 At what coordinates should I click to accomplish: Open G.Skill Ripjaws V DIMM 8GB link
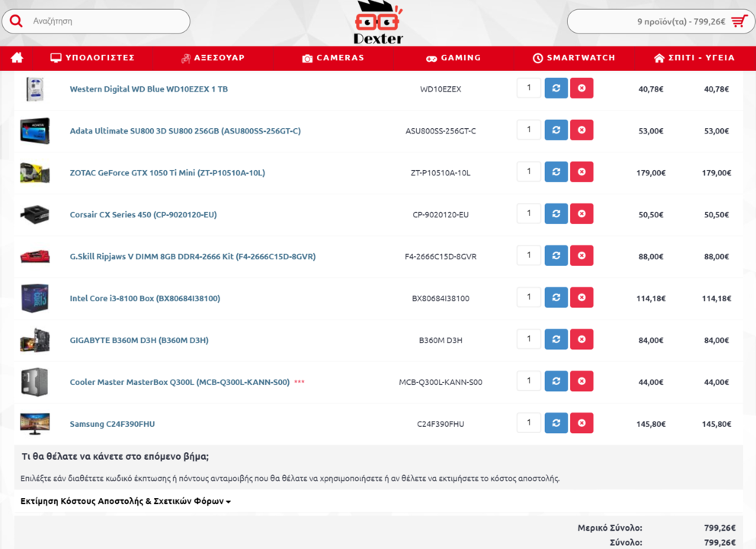(192, 257)
